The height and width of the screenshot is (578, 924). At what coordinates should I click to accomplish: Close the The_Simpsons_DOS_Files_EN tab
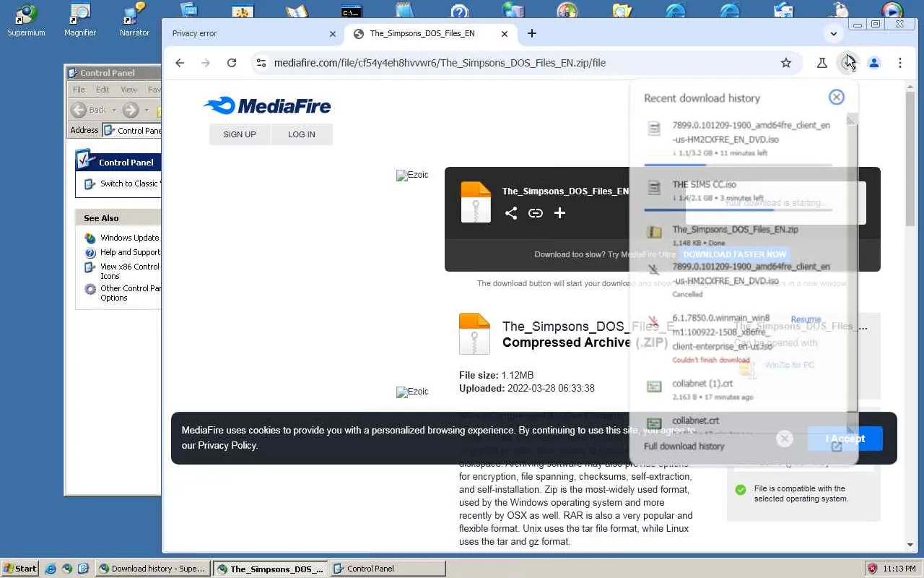[505, 33]
